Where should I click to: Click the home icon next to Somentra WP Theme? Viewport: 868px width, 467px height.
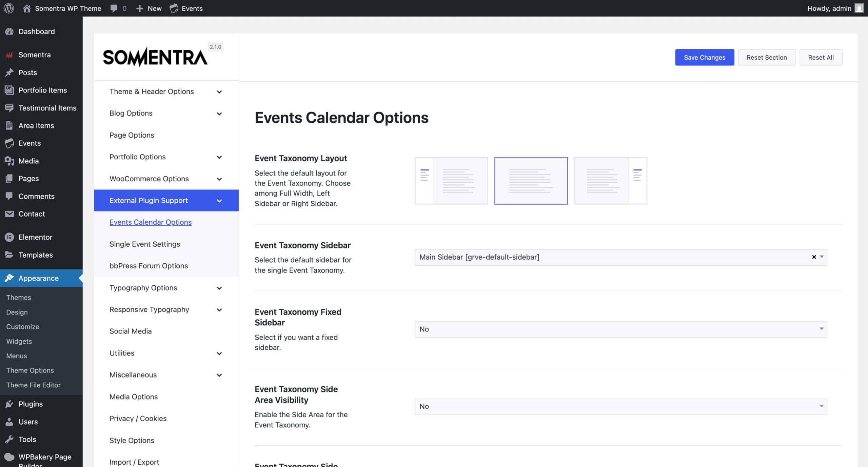(27, 8)
